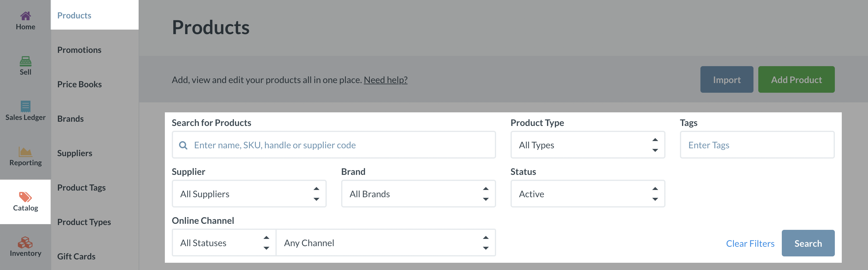This screenshot has width=868, height=270.
Task: Open the Reporting chart icon
Action: [x=25, y=152]
